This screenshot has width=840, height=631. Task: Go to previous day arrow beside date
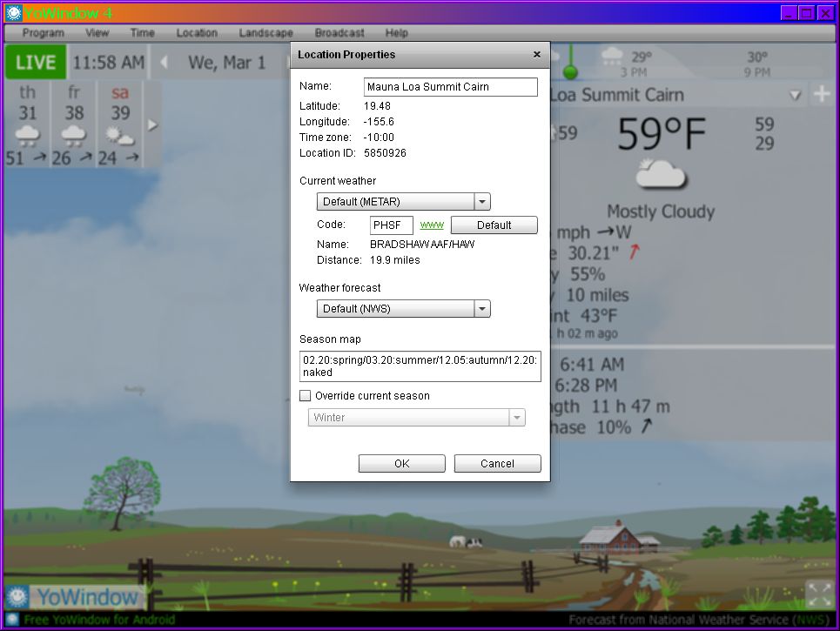click(164, 63)
